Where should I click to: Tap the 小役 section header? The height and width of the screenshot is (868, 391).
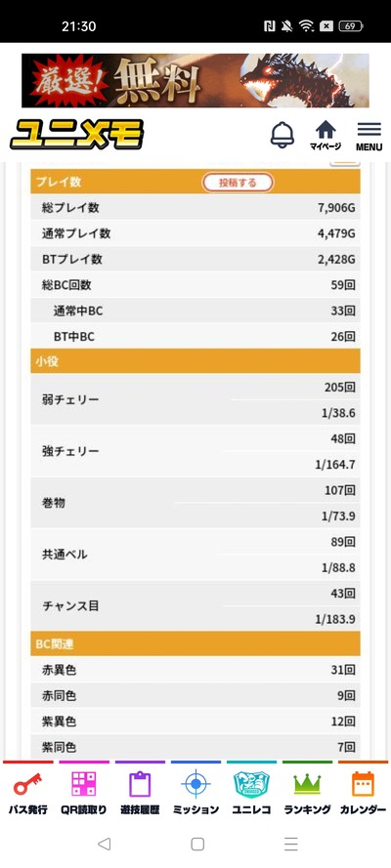pos(195,361)
